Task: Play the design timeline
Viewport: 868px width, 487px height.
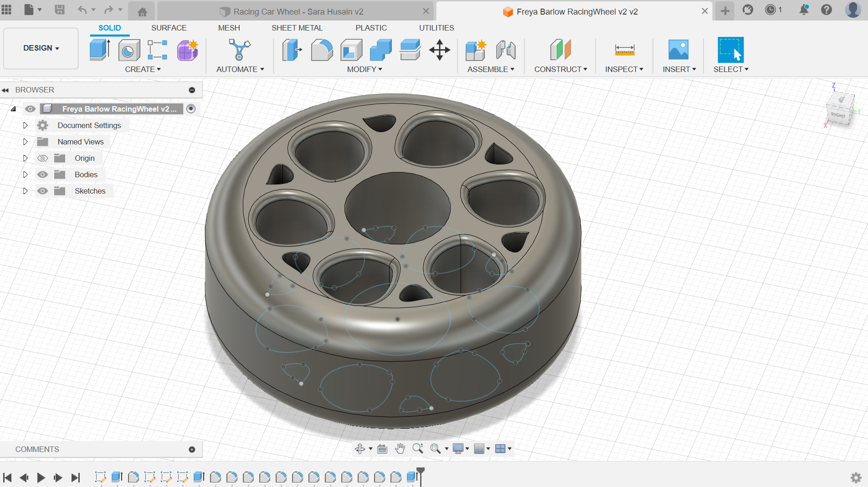Action: pyautogui.click(x=41, y=477)
